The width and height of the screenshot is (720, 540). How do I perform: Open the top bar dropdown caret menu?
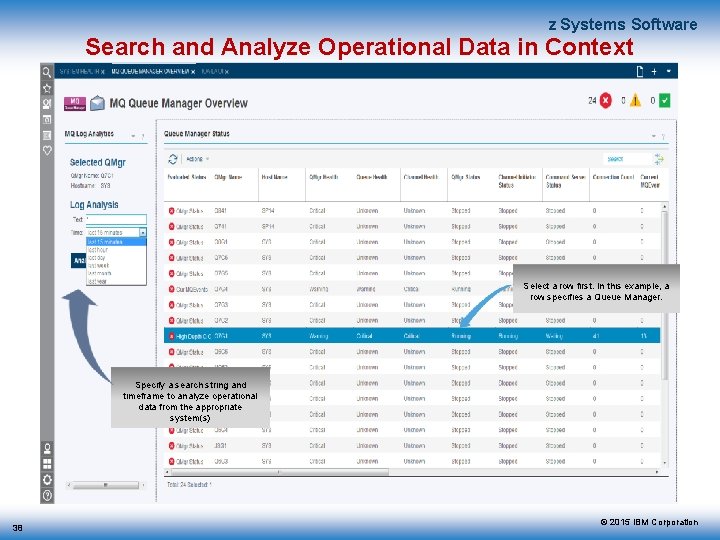click(x=669, y=71)
